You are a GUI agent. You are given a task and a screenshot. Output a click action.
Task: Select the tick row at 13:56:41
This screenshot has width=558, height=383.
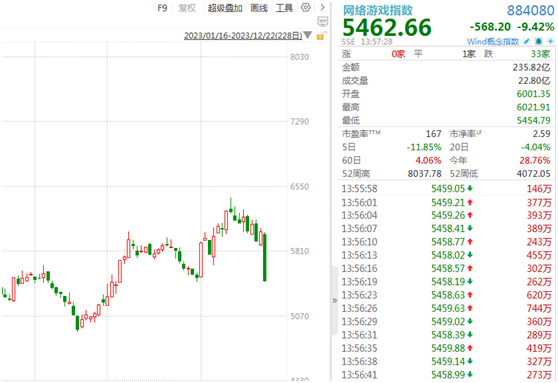(446, 375)
